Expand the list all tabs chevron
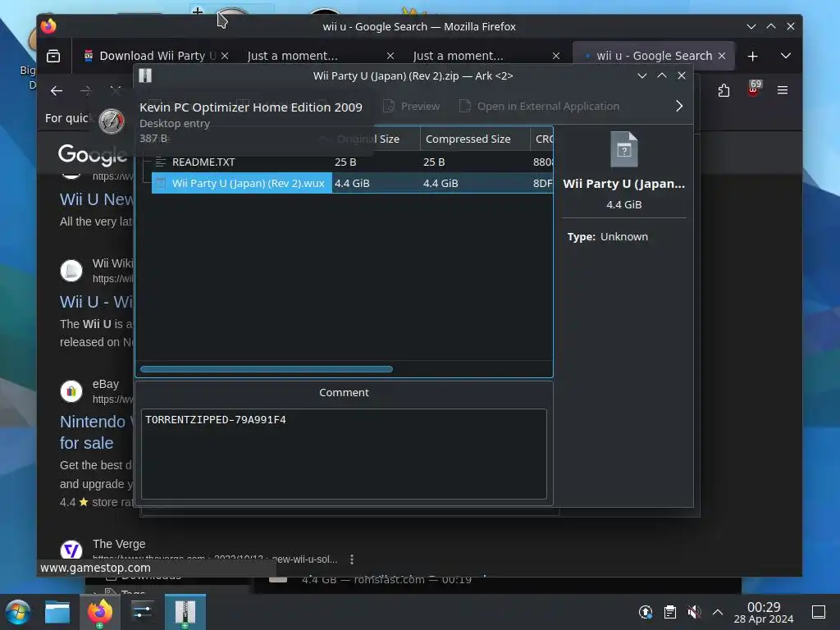Viewport: 840px width, 630px height. pos(785,56)
